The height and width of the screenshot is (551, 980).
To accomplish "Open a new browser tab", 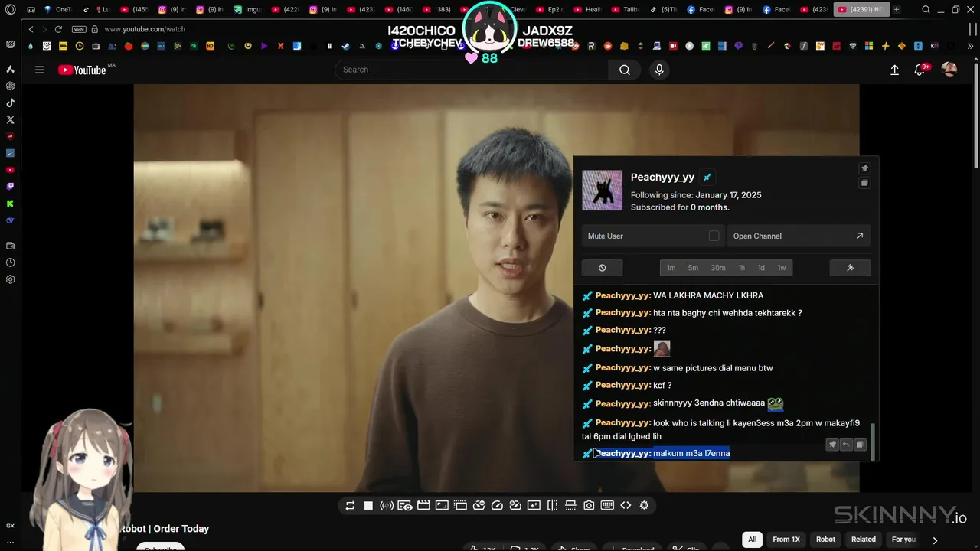I will (x=897, y=9).
